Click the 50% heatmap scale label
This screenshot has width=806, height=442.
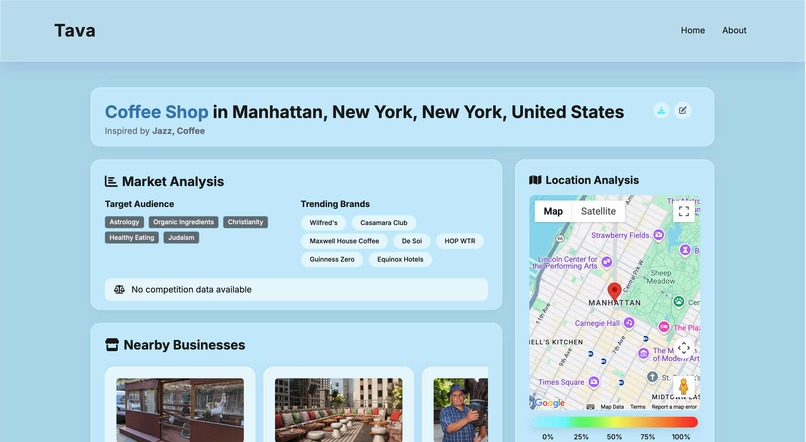point(614,437)
